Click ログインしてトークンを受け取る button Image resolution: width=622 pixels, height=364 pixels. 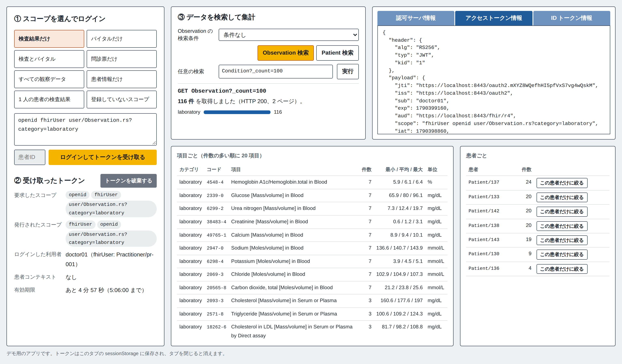click(x=103, y=157)
